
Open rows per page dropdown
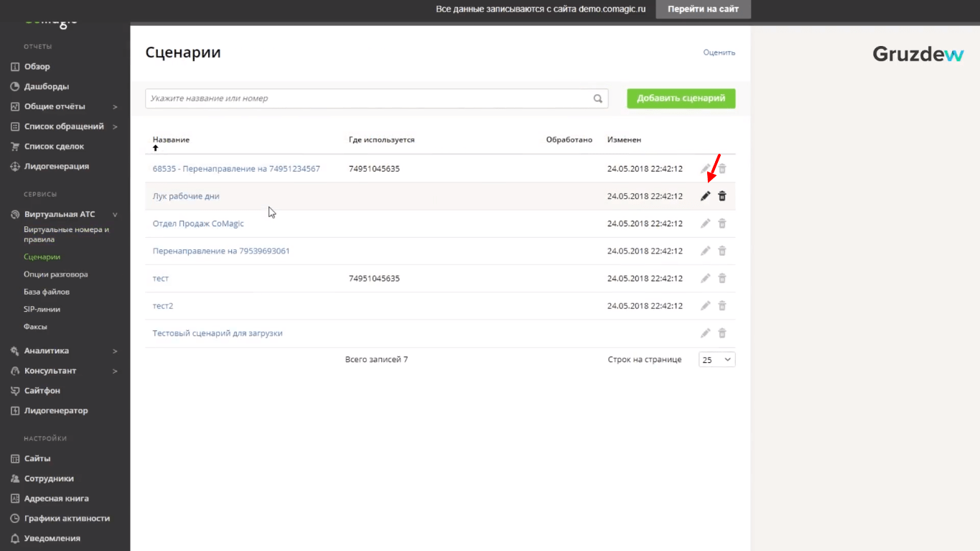pyautogui.click(x=717, y=359)
